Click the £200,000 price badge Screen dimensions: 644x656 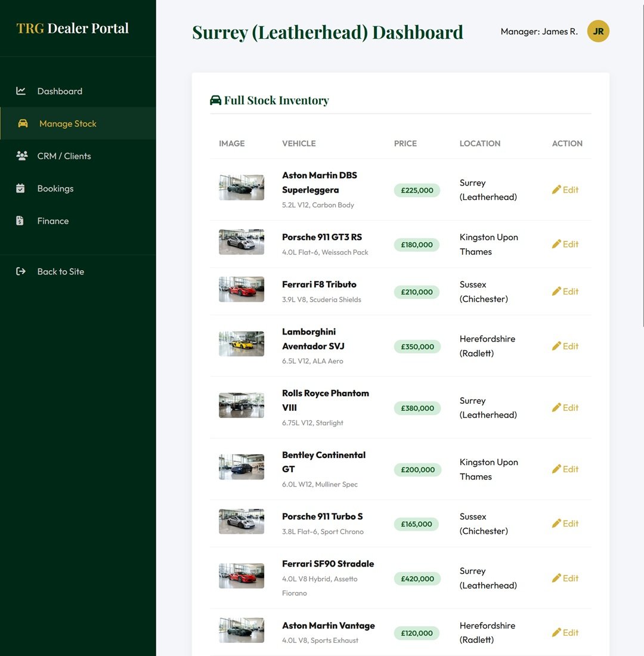417,470
